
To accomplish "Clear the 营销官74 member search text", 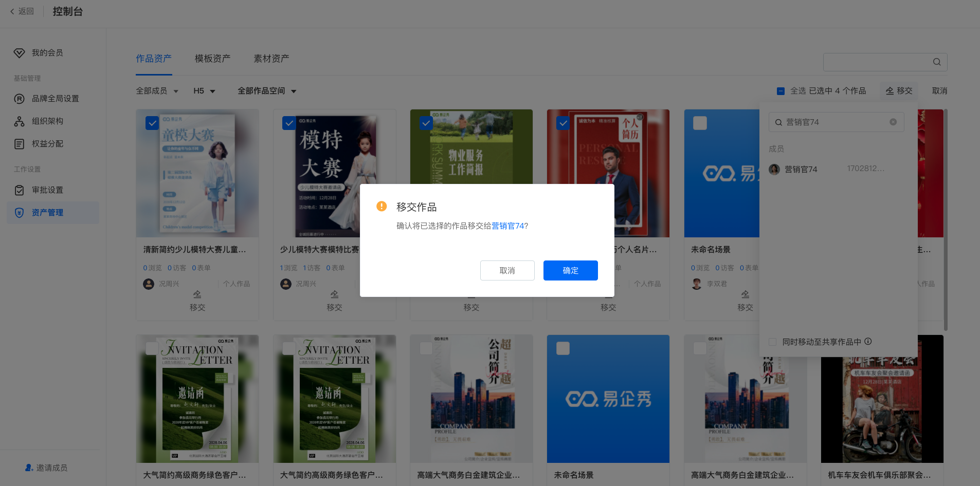I will [x=893, y=122].
